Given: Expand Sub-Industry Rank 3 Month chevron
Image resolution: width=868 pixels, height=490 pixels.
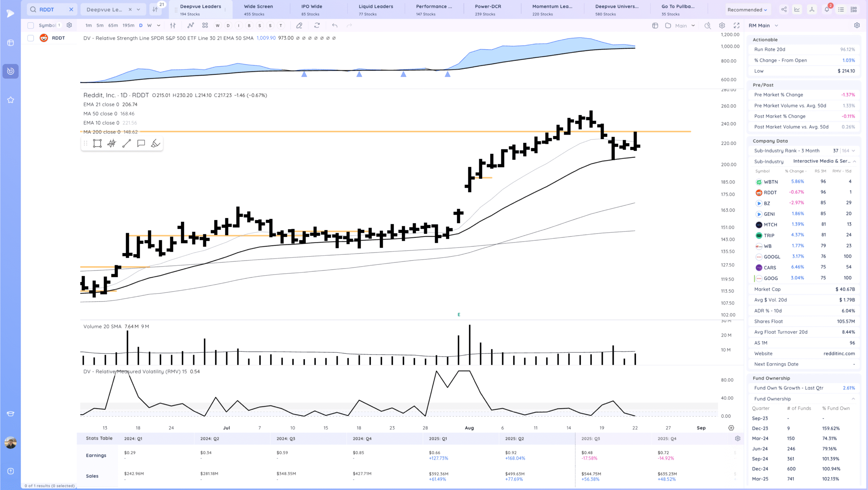Looking at the screenshot, I should pyautogui.click(x=853, y=151).
